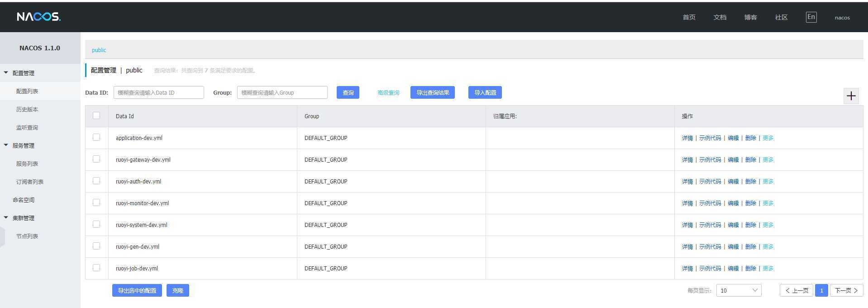
Task: Click the 查询 search button
Action: pos(348,92)
